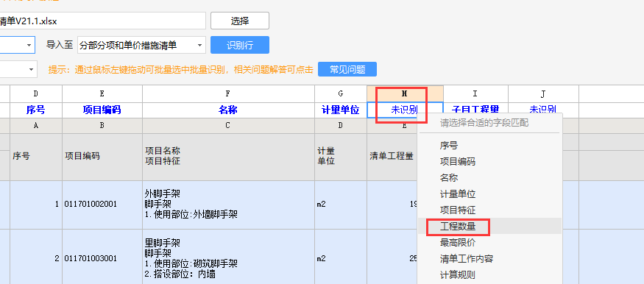Click the 项目编码 field header under column E
The image size is (644, 284).
102,110
